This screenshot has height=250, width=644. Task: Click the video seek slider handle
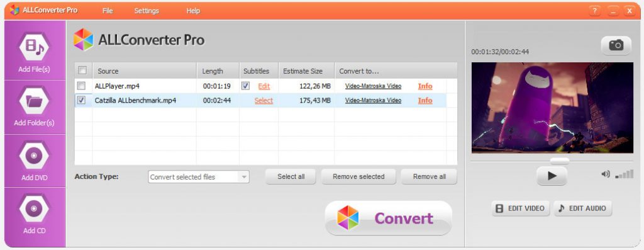[559, 161]
